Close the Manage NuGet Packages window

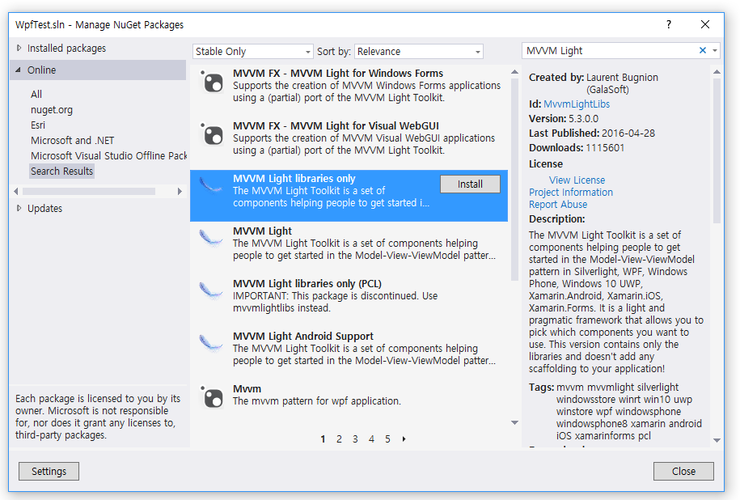point(705,25)
